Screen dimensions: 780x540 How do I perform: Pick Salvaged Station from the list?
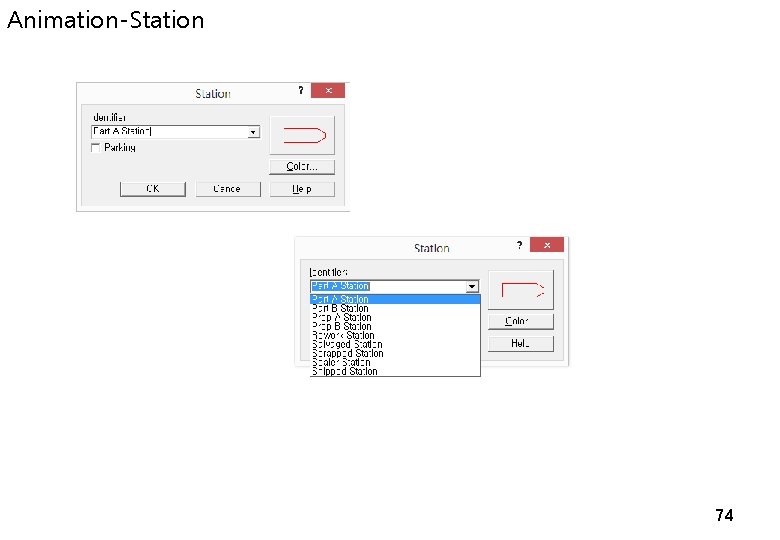[395, 344]
